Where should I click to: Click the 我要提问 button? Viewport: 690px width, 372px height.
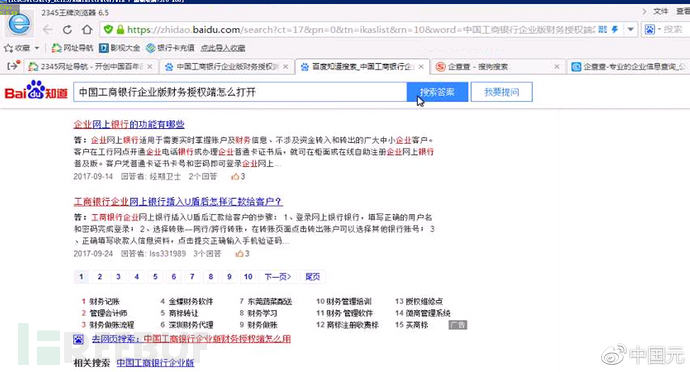pos(502,92)
